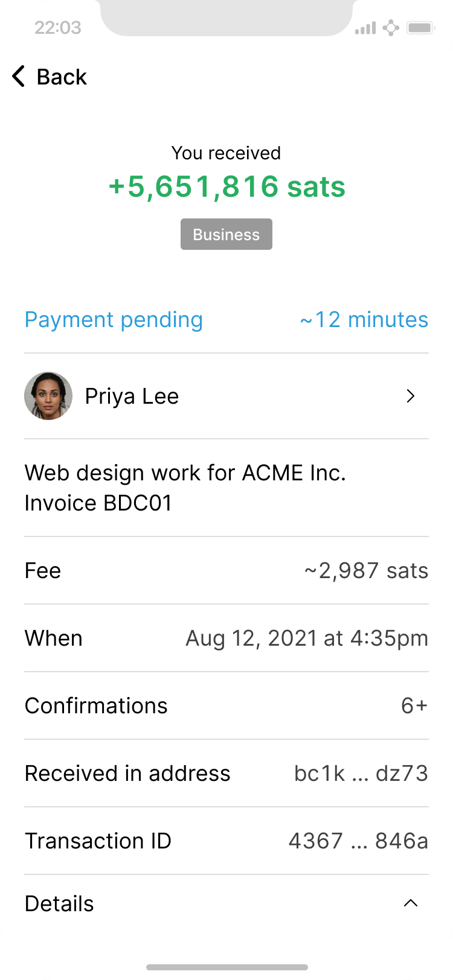Select the transaction ID 4367 ... 846a

[x=358, y=841]
